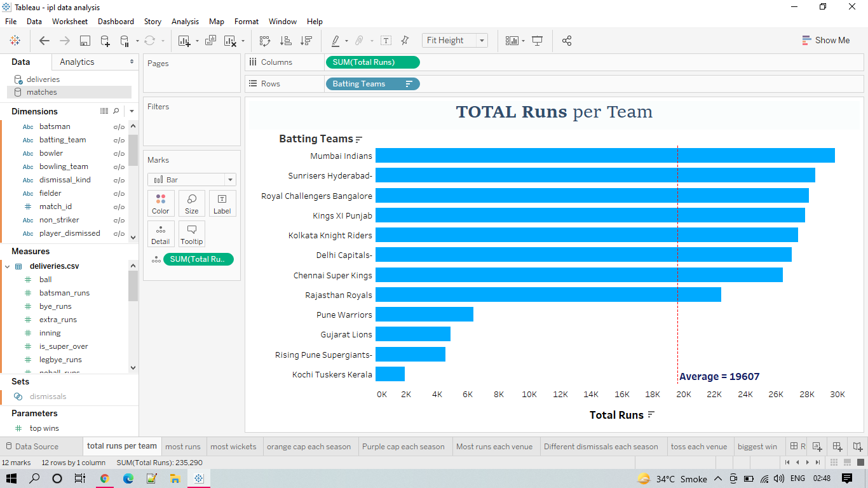Toggle the Fix Axes pushpin icon
The image size is (868, 488).
pyautogui.click(x=405, y=40)
